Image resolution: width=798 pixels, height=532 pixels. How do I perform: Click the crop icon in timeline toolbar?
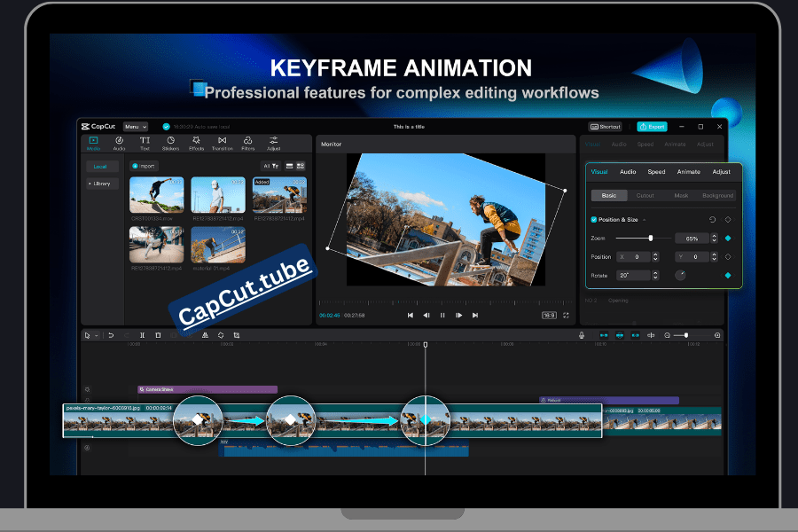(x=237, y=335)
